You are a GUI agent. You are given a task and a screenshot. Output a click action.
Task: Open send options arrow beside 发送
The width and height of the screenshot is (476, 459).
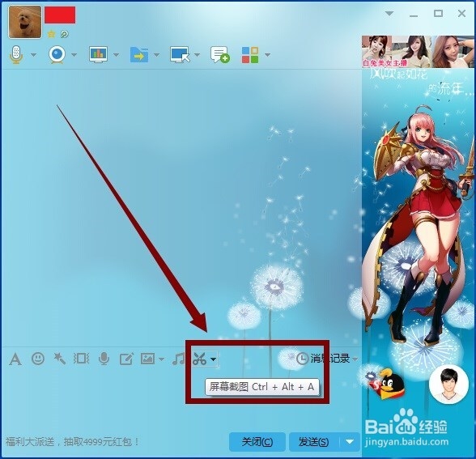point(350,442)
